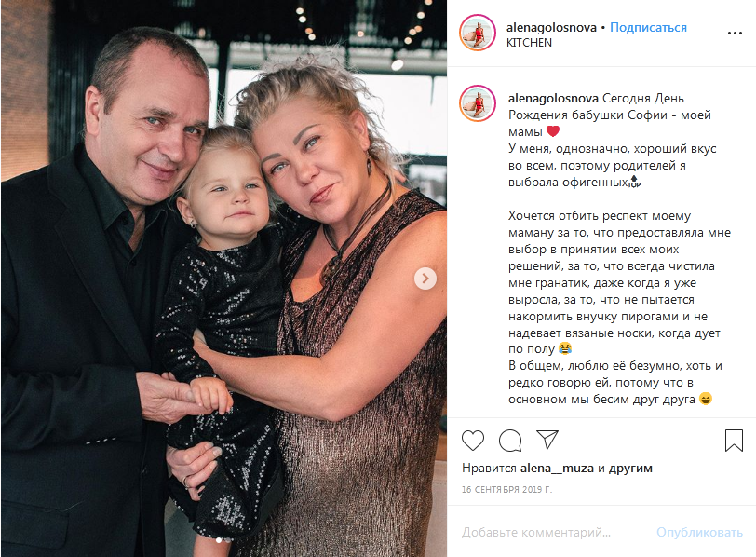Viewport: 756px width, 557px height.
Task: Open profile avatar beside the caption
Action: 478,103
